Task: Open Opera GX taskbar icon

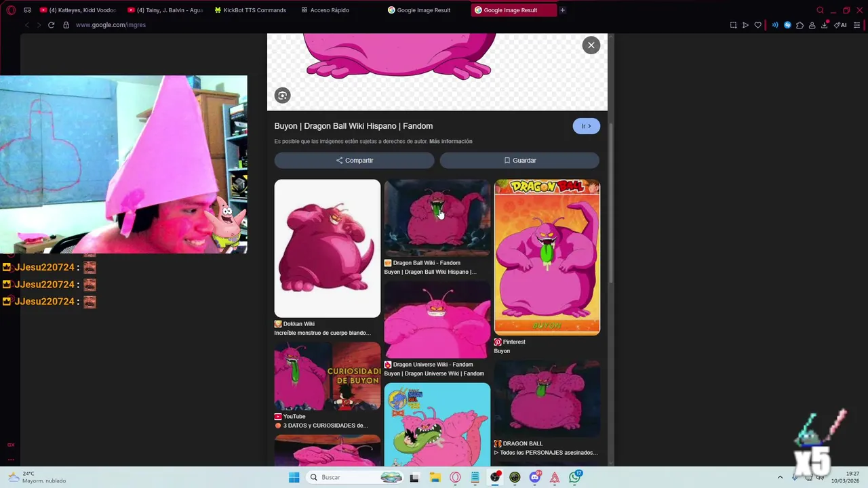Action: coord(455,477)
